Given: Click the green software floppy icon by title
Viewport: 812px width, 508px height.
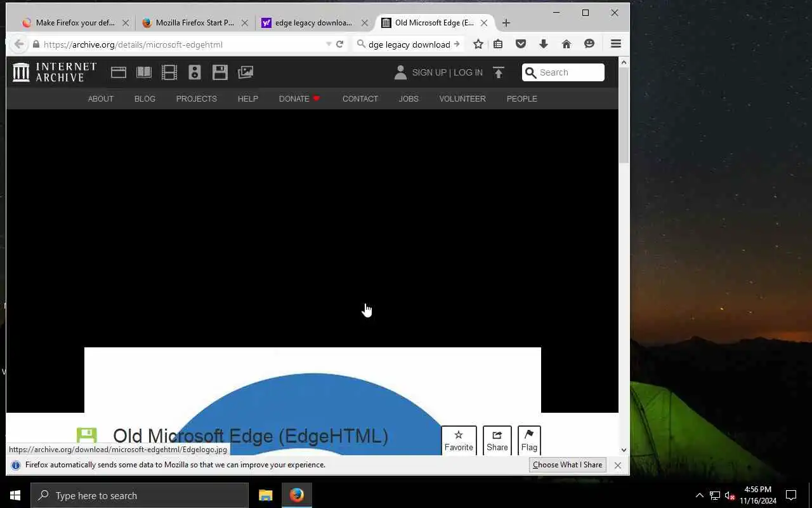Looking at the screenshot, I should tap(87, 436).
